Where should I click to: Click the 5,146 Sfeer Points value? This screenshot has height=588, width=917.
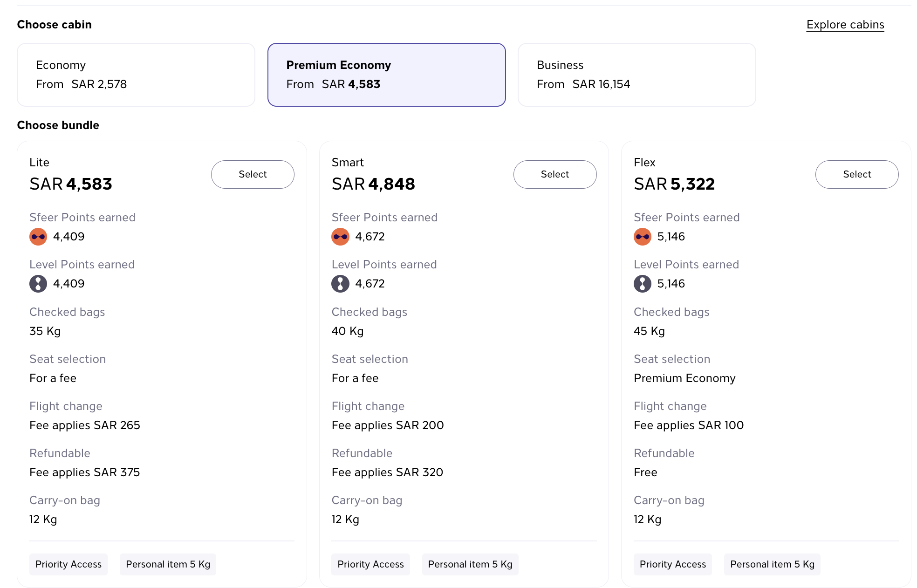point(671,237)
